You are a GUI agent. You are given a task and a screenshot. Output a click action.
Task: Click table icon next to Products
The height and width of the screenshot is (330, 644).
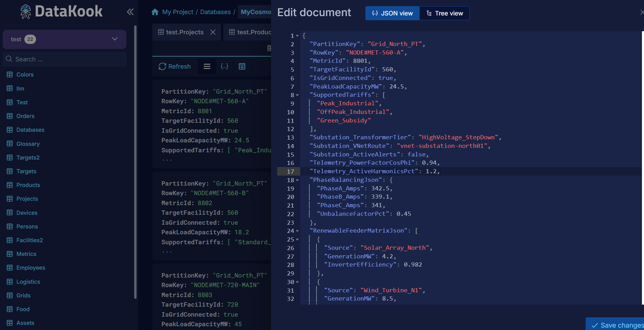click(10, 185)
